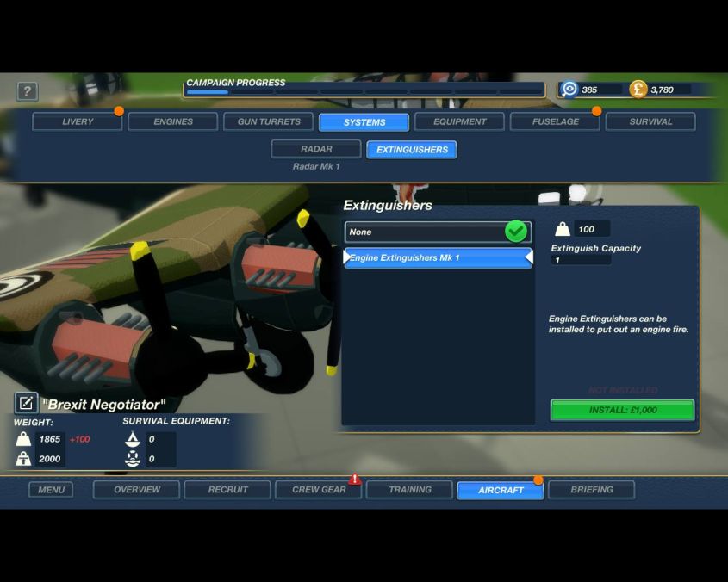Click the Crew Gear red warning icon
Viewport: 728px width, 582px height.
355,479
